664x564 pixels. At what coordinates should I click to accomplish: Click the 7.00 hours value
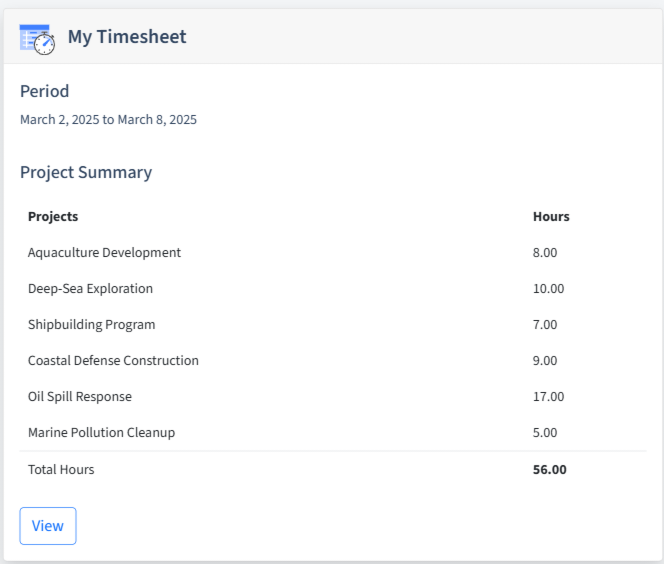click(545, 324)
